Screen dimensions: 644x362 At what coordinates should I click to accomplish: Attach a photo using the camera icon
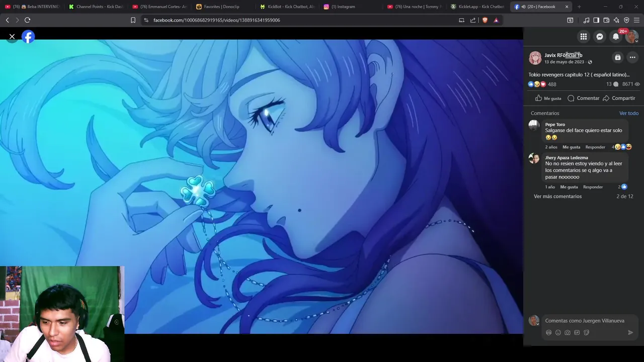pyautogui.click(x=568, y=332)
